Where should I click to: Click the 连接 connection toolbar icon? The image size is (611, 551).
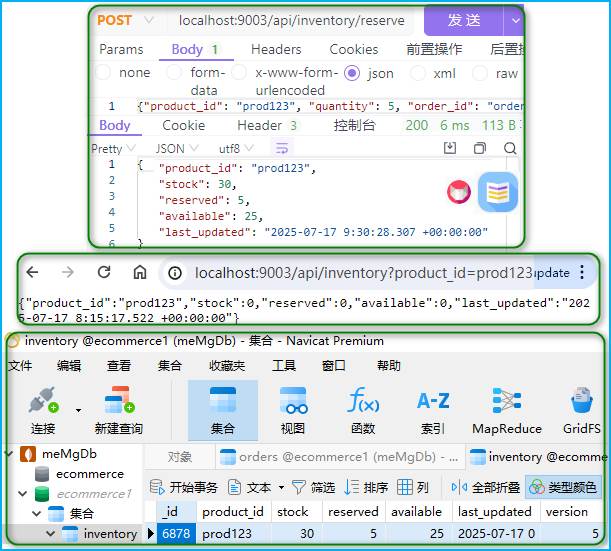pos(43,411)
